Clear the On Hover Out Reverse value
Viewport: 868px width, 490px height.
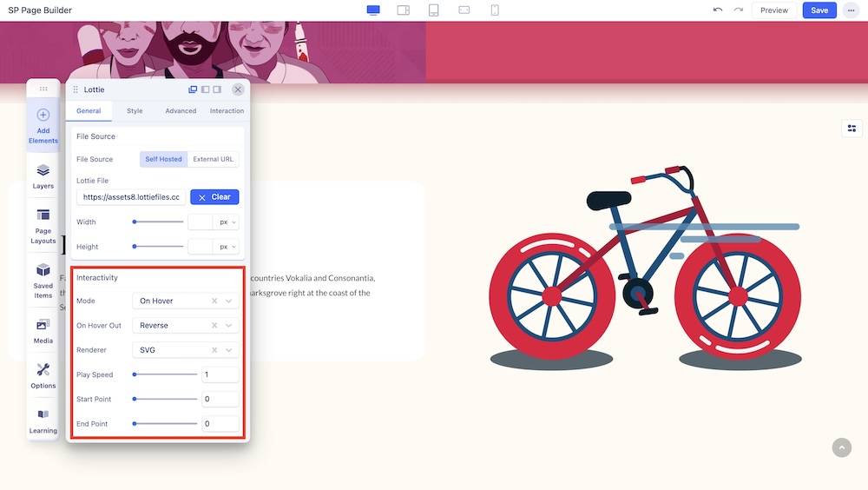coord(214,326)
